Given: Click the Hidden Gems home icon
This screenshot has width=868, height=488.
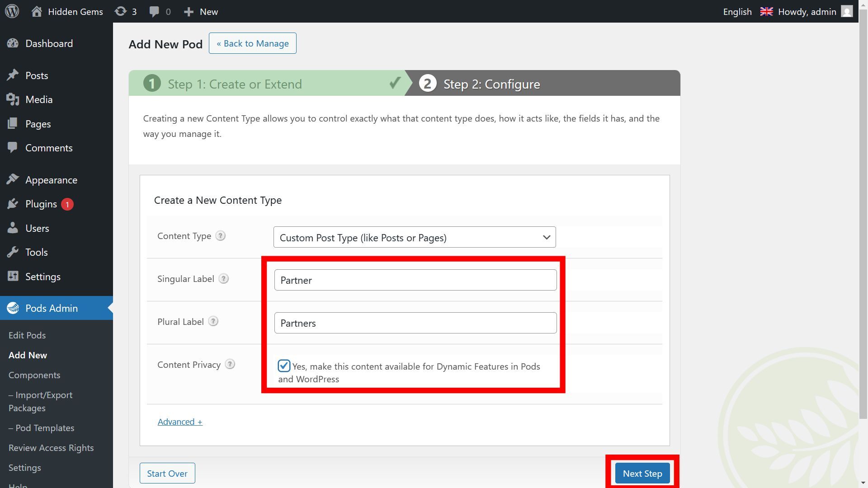Looking at the screenshot, I should [37, 11].
